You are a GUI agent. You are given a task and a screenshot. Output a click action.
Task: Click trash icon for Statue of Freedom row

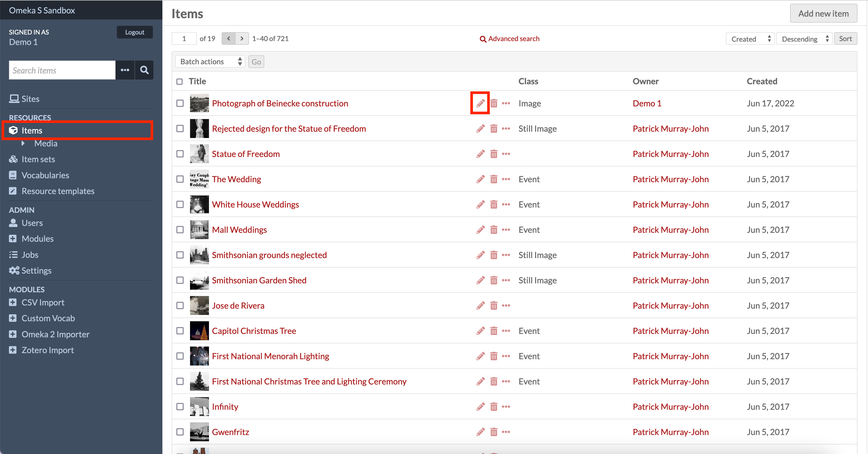[494, 154]
